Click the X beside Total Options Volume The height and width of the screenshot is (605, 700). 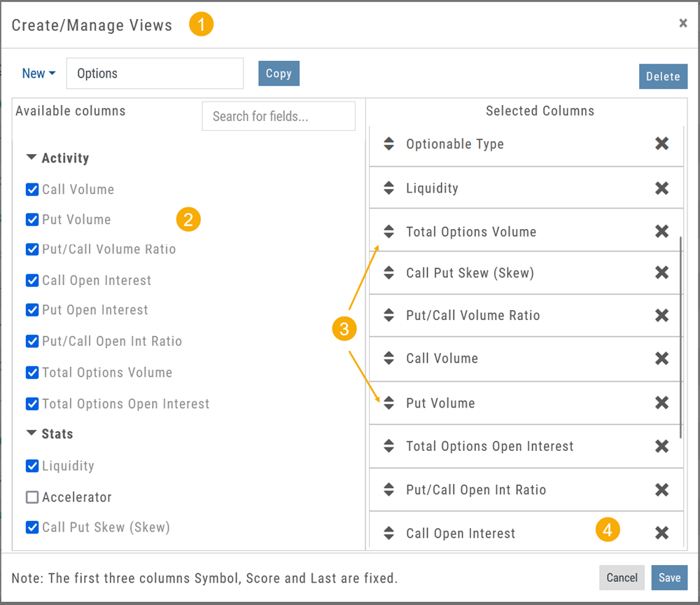661,232
